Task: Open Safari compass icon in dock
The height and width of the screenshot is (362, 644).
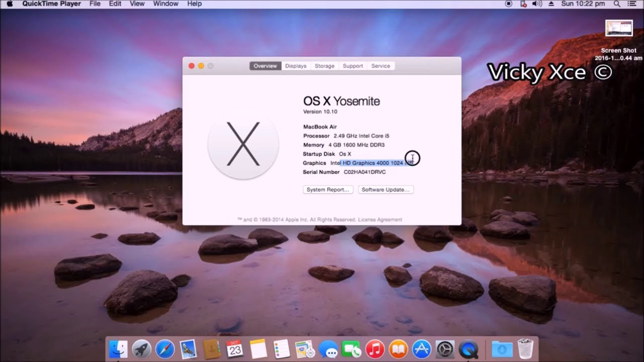Action: [x=165, y=349]
